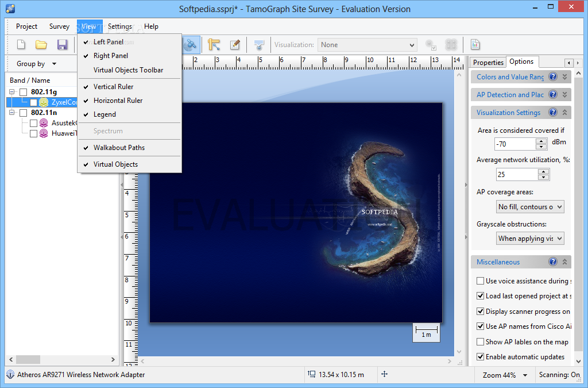Screen dimensions: 588x388
Task: Click the TamoGraph application title bar icon
Action: (x=10, y=9)
